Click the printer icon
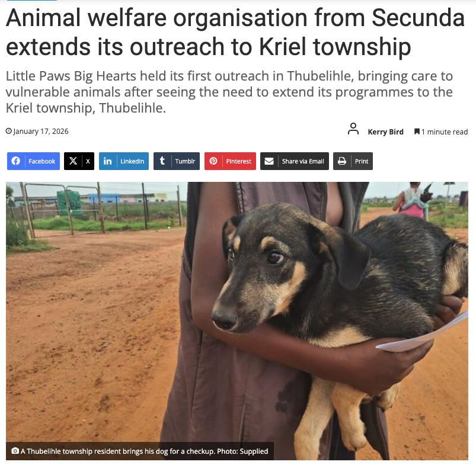The image size is (476, 468). [342, 161]
